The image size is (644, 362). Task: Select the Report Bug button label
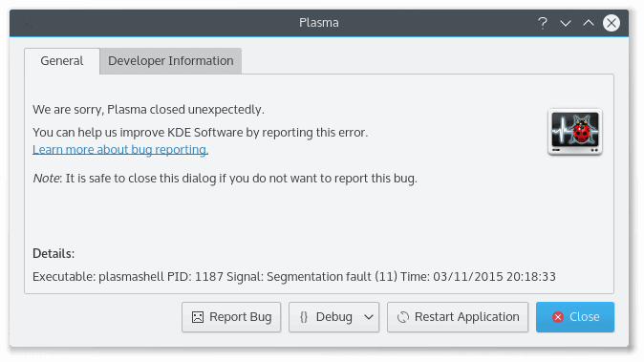coord(240,317)
